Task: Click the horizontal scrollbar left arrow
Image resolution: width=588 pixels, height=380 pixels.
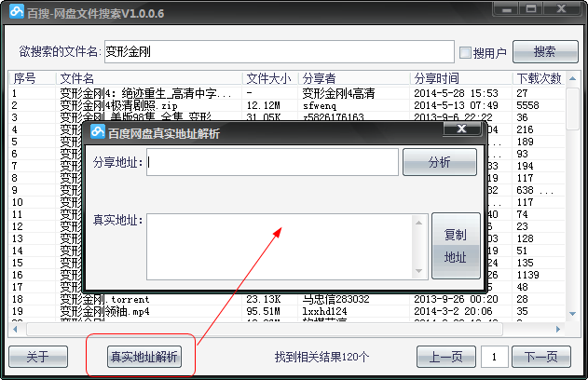Action: (x=15, y=329)
